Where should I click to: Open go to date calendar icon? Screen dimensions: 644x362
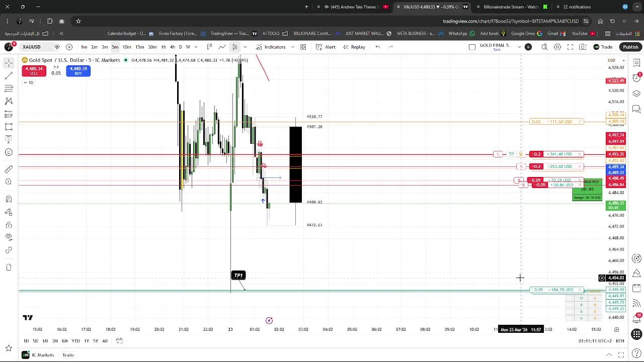click(119, 341)
